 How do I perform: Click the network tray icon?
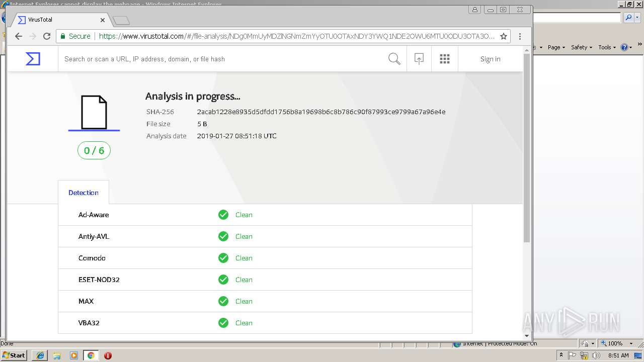coord(584,355)
